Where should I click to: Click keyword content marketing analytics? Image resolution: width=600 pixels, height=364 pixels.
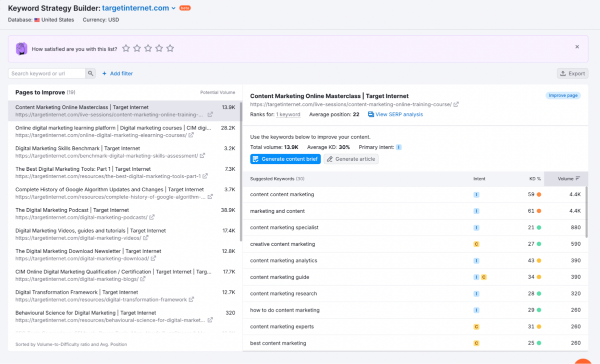(283, 261)
